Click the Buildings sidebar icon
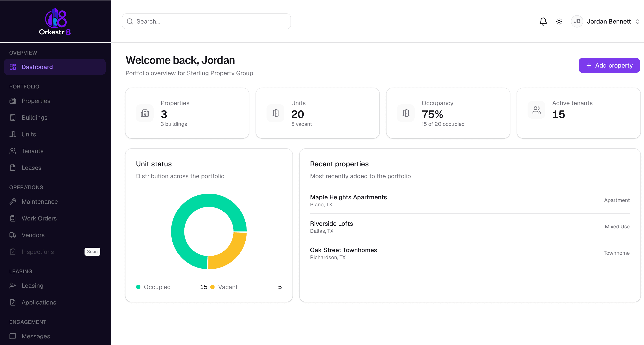The height and width of the screenshot is (345, 644). click(13, 117)
